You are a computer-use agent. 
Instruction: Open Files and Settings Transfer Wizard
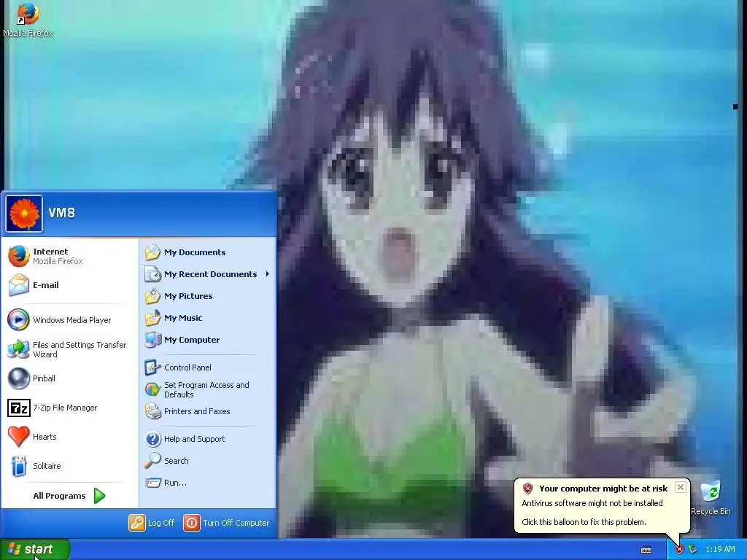[70, 349]
